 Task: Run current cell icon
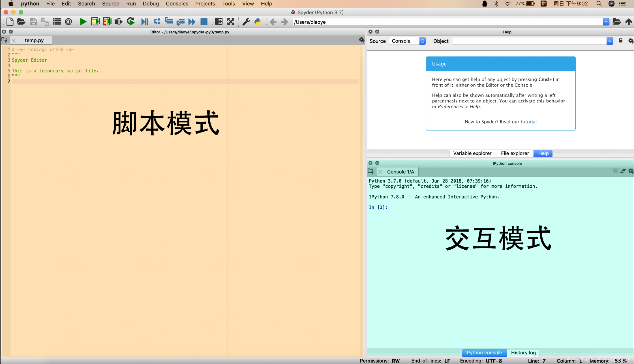coord(95,22)
